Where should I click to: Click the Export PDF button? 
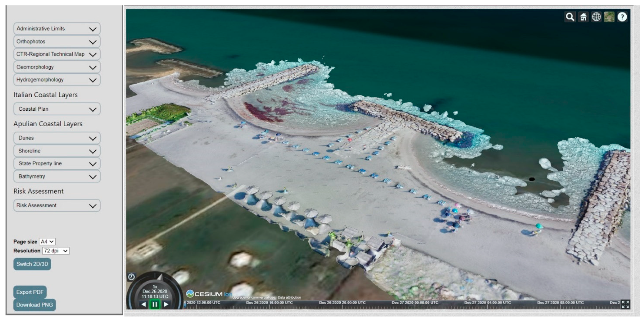click(x=30, y=292)
